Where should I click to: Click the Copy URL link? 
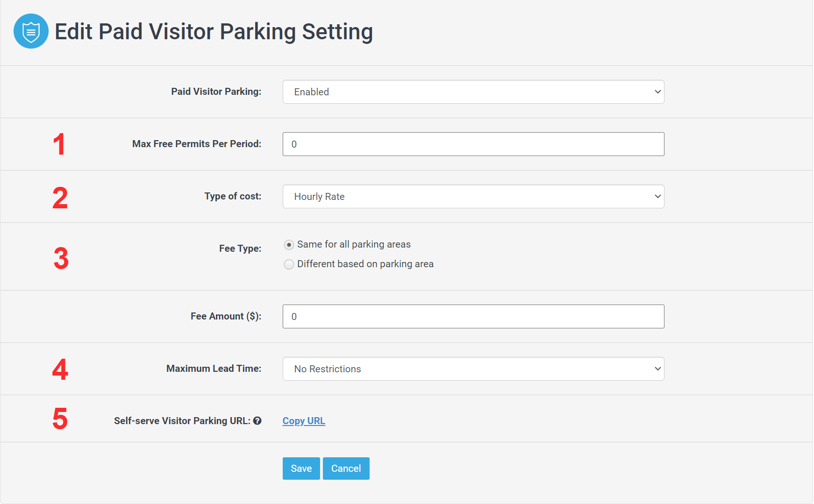(304, 421)
